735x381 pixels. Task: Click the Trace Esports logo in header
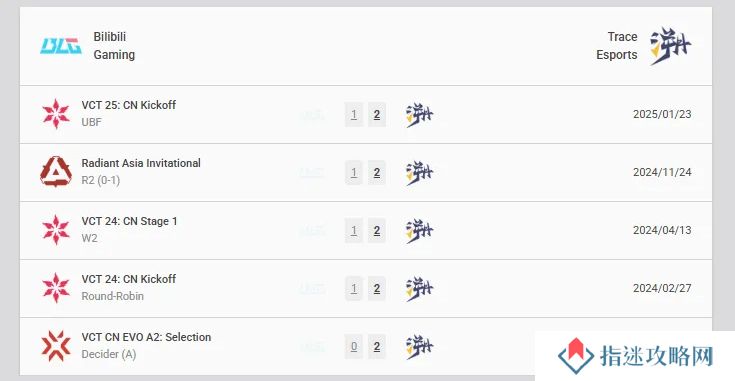[670, 46]
